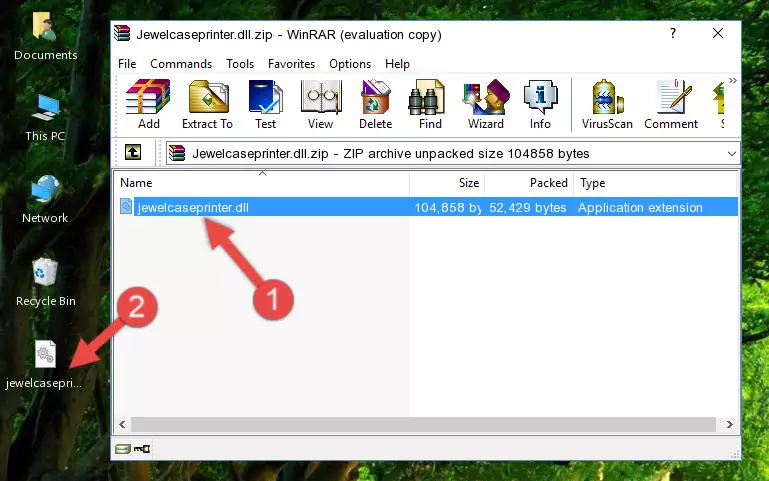Launch the Wizard tool

click(486, 104)
